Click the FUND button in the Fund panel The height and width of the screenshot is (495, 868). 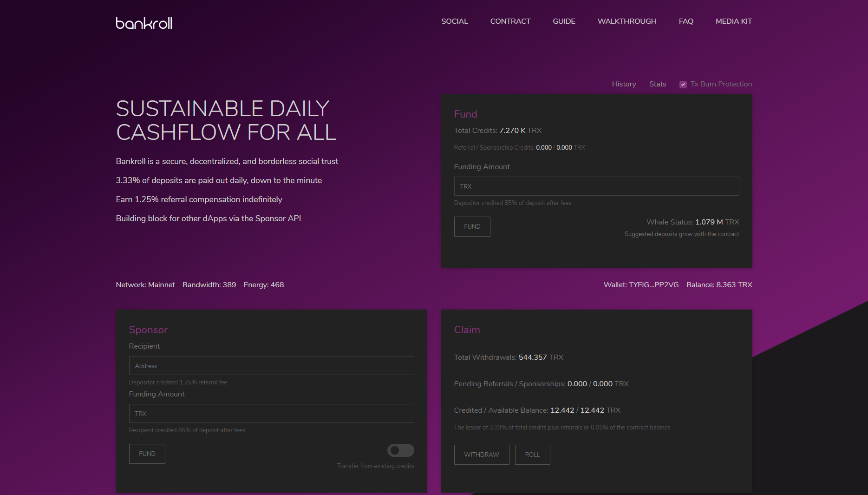[472, 226]
